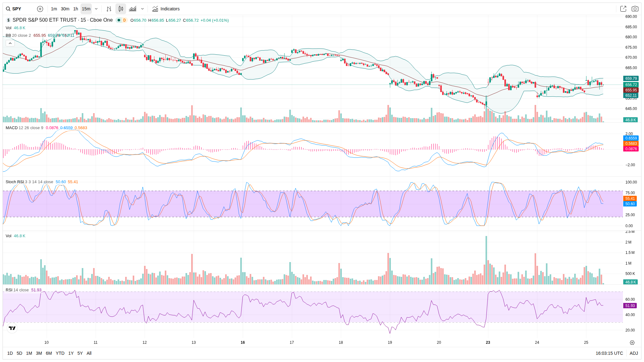Toggle the delayed data D status badge

(125, 20)
